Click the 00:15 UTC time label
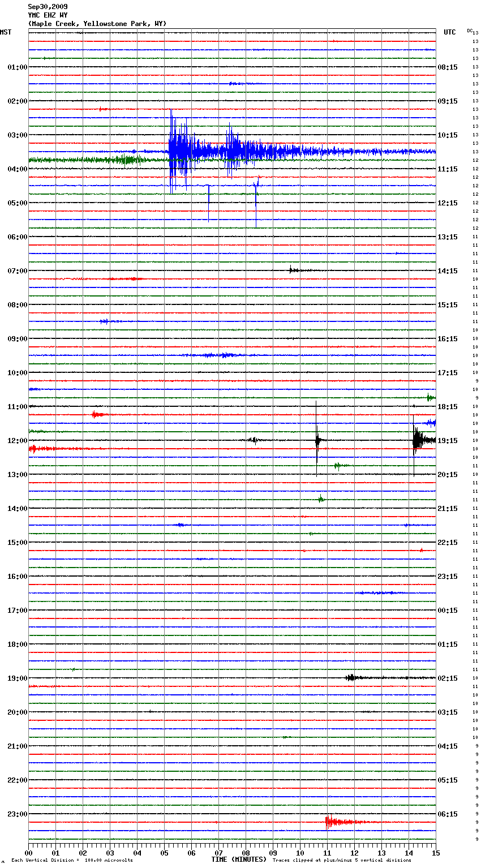This screenshot has width=481, height=868. (448, 611)
